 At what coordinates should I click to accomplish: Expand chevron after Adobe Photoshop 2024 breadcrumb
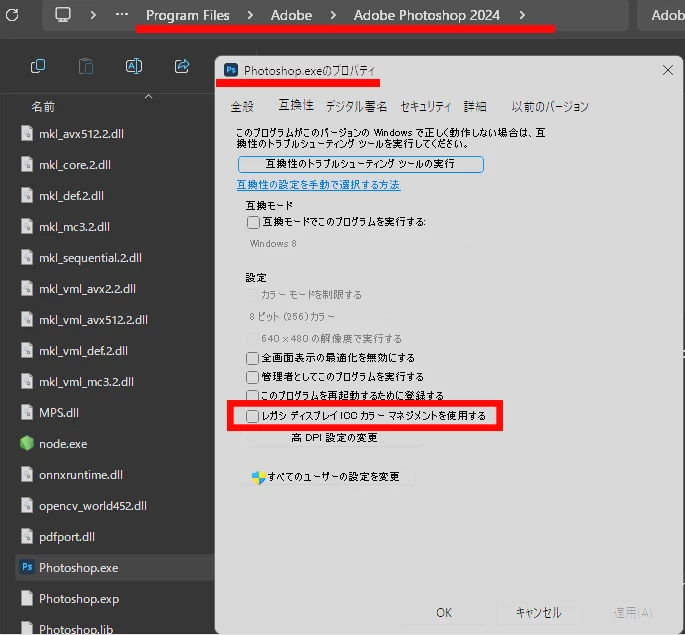point(522,15)
